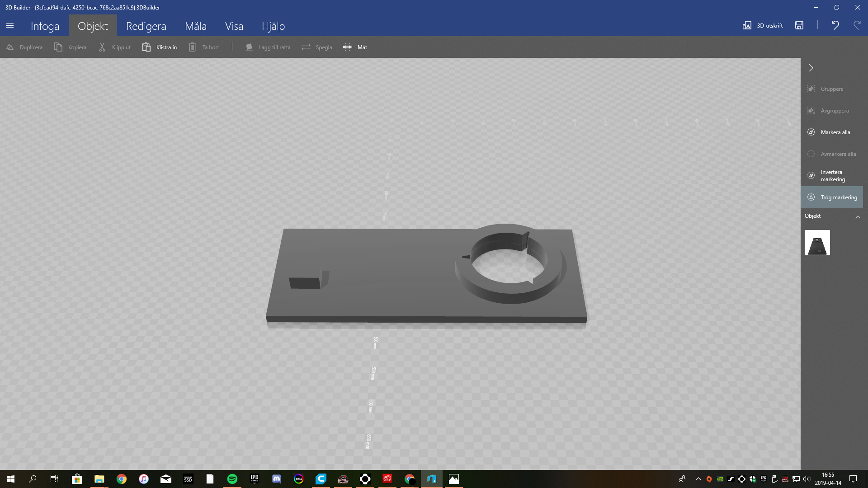Open iTunes from the taskbar
The image size is (868, 488).
[x=143, y=479]
